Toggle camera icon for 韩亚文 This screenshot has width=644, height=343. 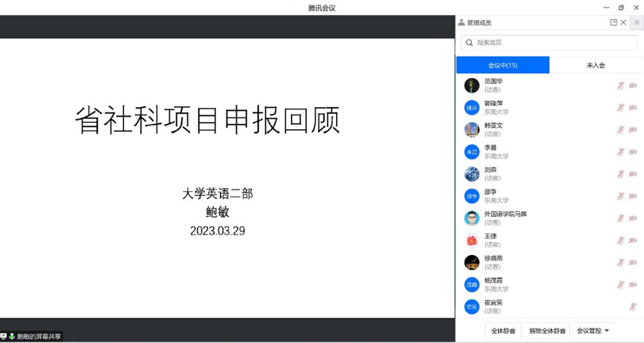(633, 129)
